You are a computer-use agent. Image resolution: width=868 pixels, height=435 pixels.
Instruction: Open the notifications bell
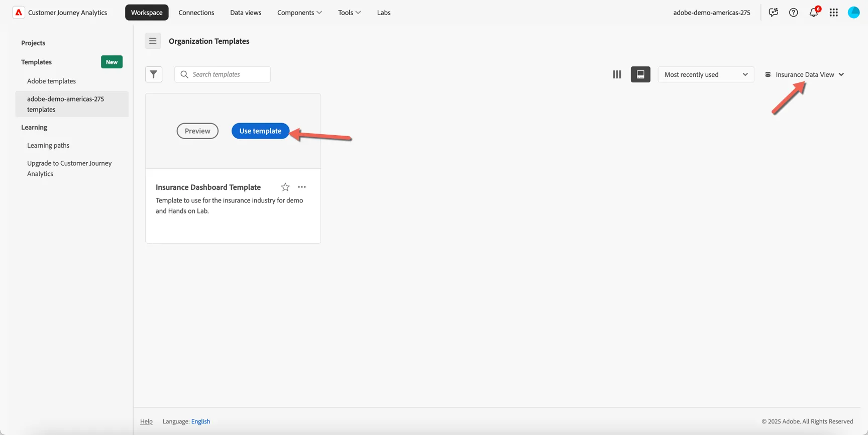pyautogui.click(x=814, y=12)
